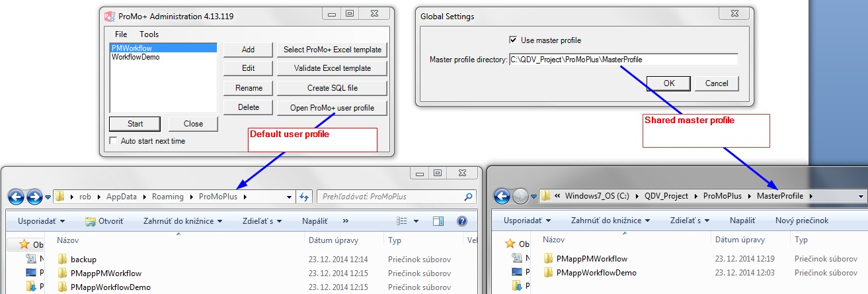
Task: Click the Start button
Action: tap(135, 124)
